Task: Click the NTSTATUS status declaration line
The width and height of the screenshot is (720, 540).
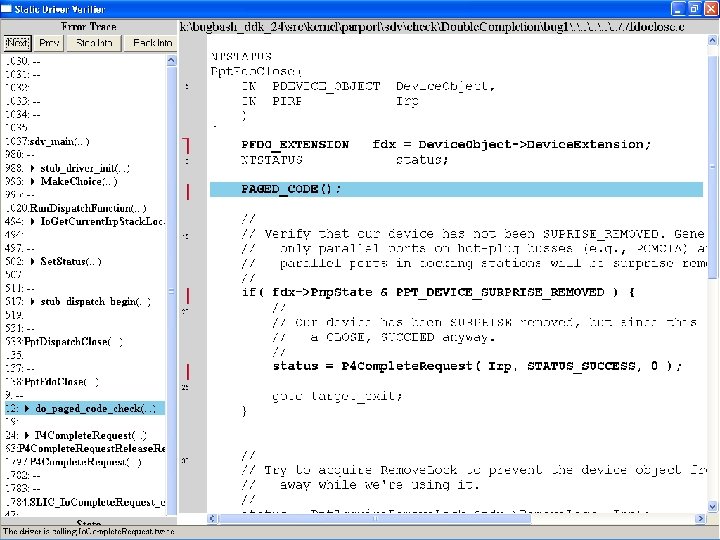Action: click(x=345, y=160)
